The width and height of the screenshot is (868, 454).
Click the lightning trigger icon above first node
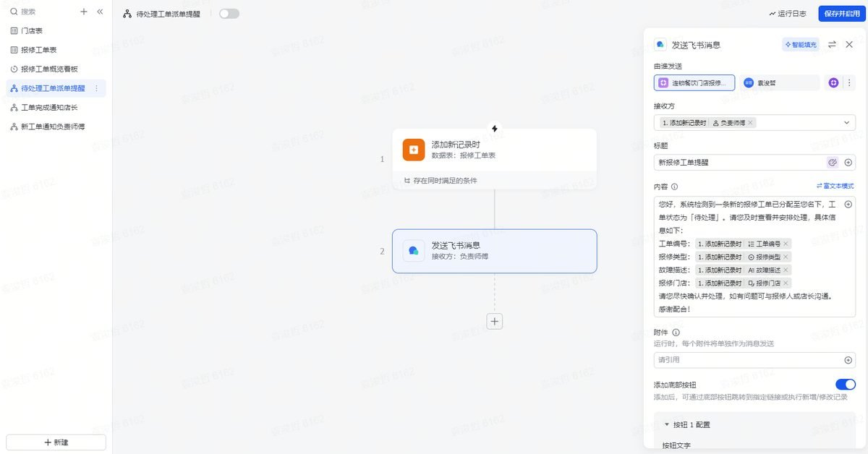coord(495,129)
